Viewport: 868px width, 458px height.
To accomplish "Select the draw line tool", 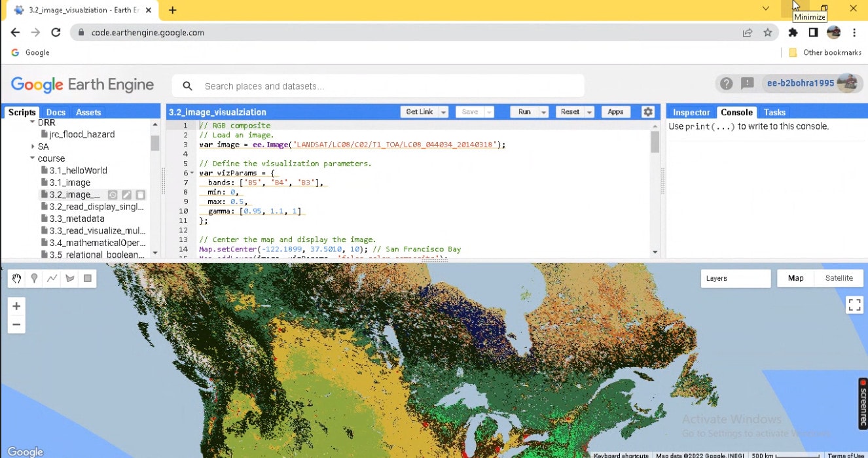I will pos(52,279).
